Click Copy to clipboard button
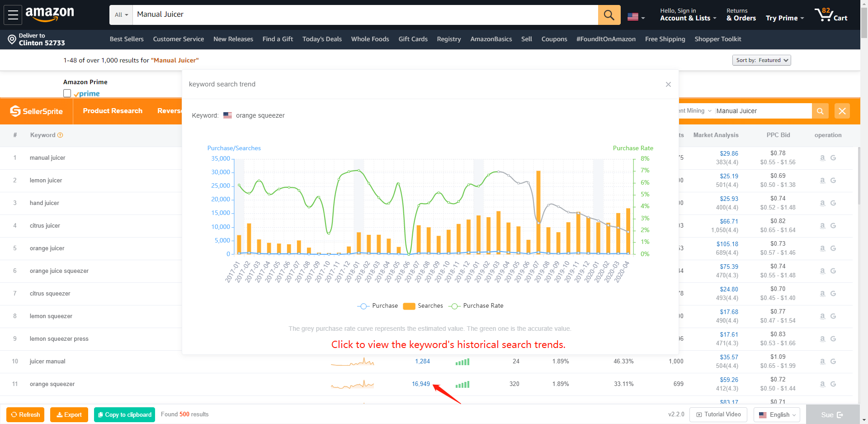 [x=124, y=414]
